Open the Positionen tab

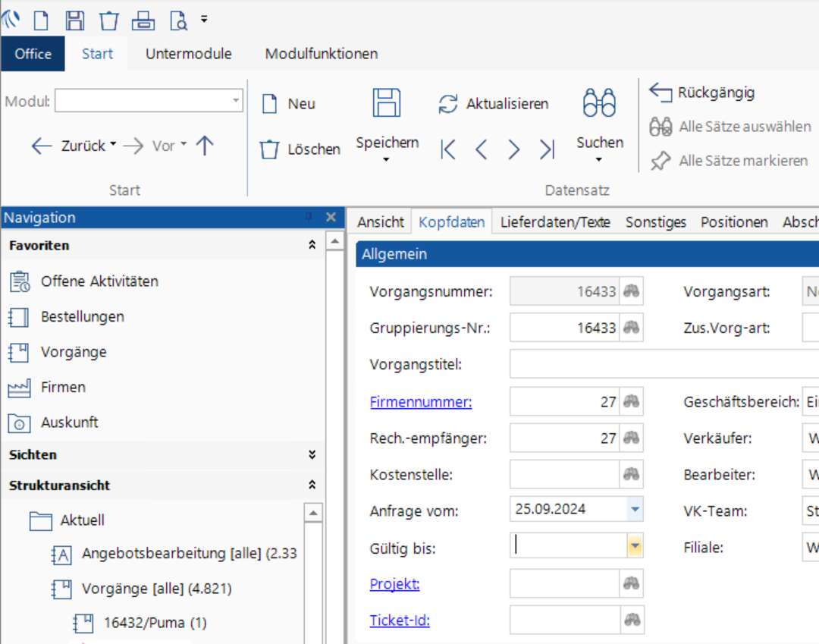coord(734,222)
